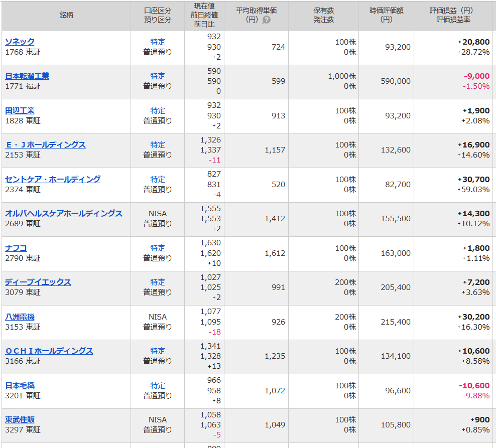Click the 平均取得単価(円) header text

coord(256,15)
